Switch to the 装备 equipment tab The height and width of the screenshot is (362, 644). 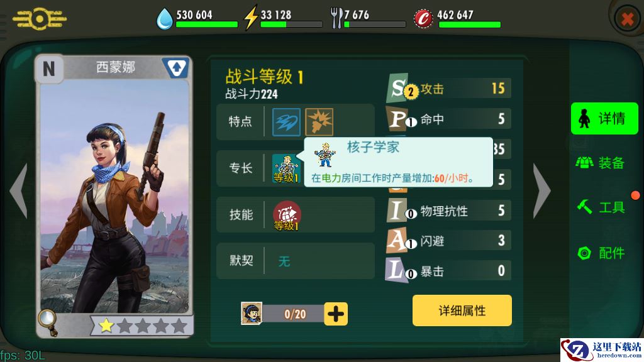coord(601,163)
